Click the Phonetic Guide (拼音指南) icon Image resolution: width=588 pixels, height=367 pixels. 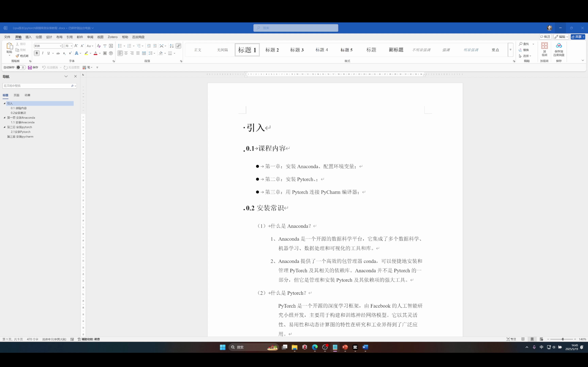(105, 46)
